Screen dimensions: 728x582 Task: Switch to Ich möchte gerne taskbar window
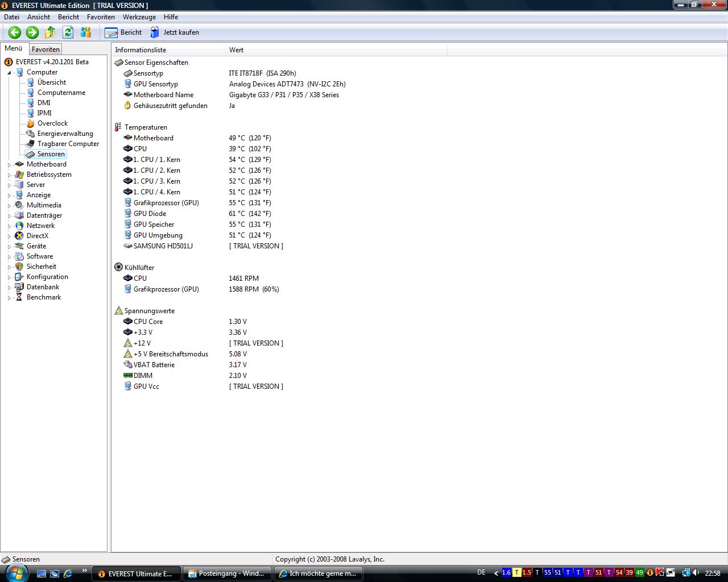tap(318, 573)
